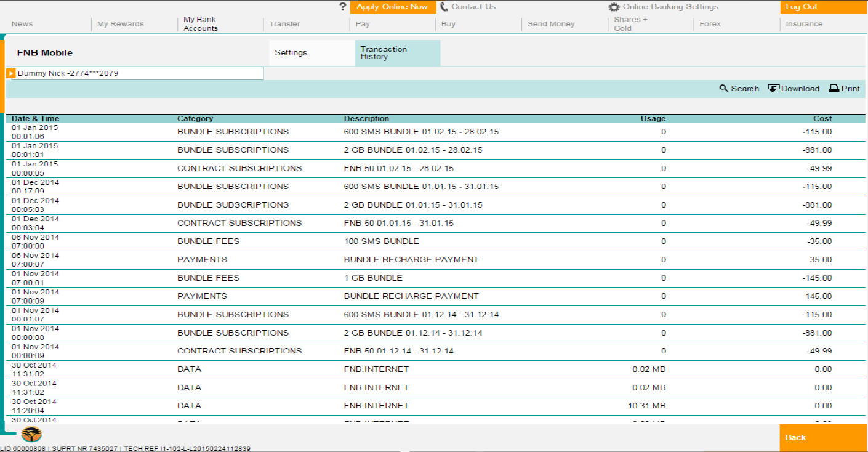Click the Print printer icon
The width and height of the screenshot is (868, 452).
(834, 89)
